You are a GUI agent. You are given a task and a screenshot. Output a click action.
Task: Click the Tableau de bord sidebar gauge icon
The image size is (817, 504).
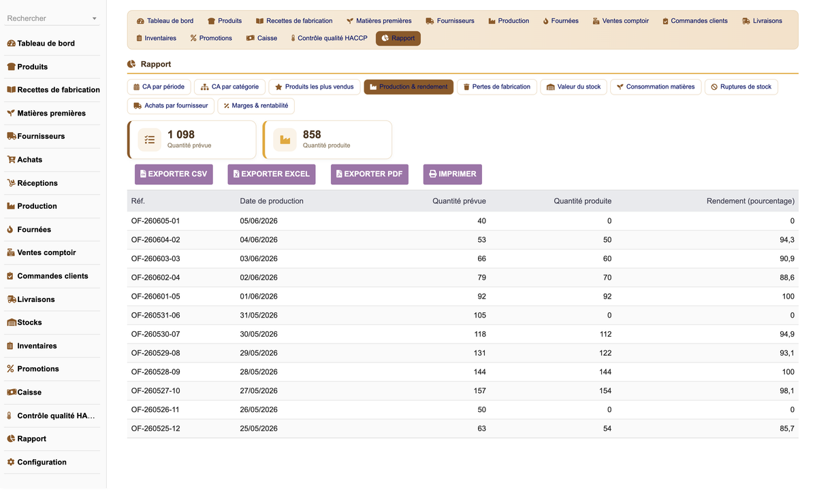click(11, 44)
